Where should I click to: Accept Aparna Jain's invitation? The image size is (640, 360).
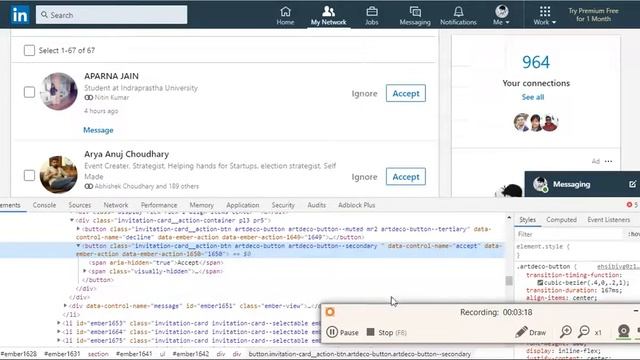(x=406, y=93)
